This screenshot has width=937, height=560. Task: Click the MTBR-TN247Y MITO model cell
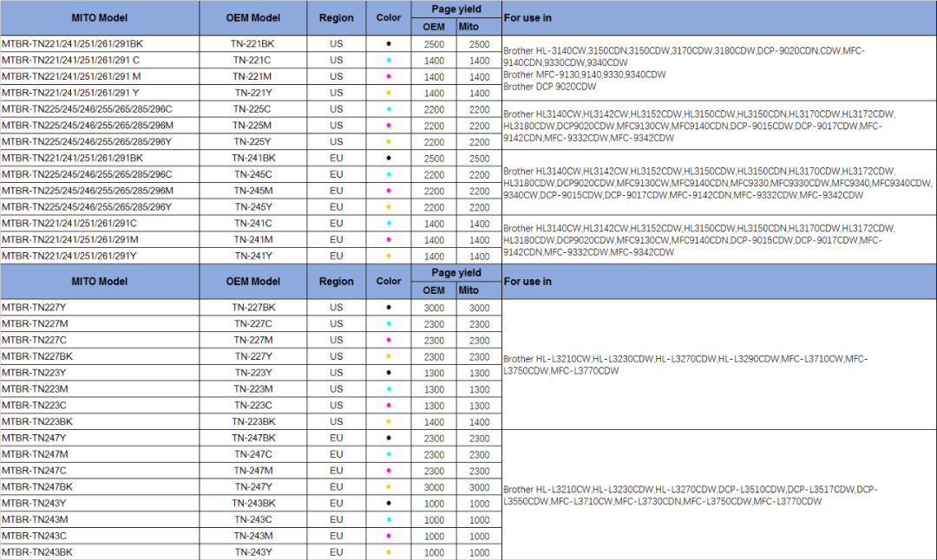[x=100, y=438]
